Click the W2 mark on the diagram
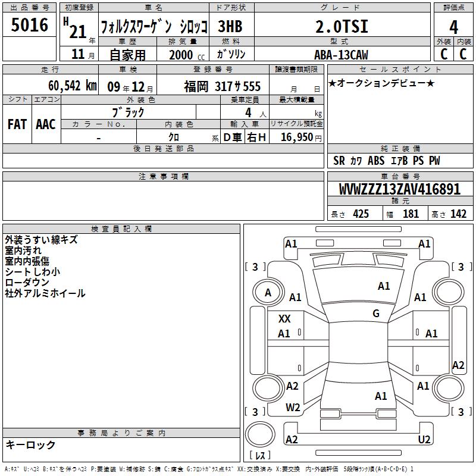This screenshot has width=476, height=476. pyautogui.click(x=293, y=408)
